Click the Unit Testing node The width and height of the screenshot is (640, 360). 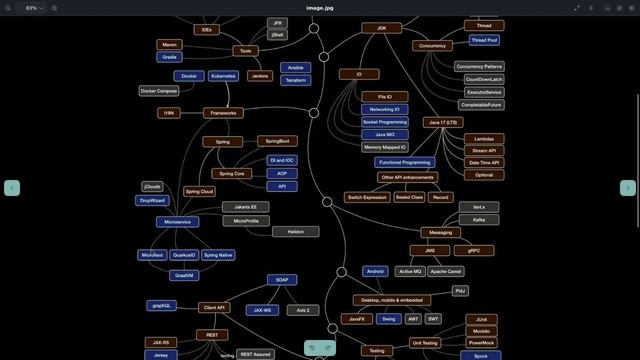425,343
